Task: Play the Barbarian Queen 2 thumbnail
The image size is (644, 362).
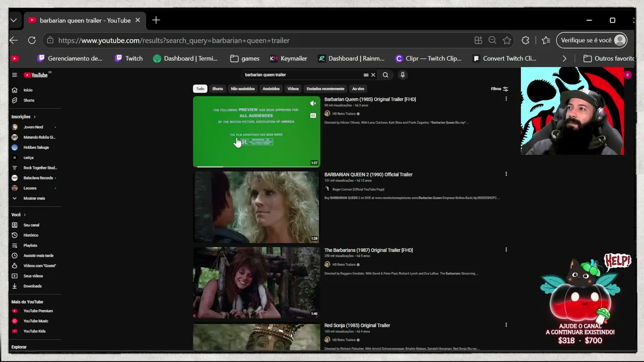Action: tap(257, 207)
